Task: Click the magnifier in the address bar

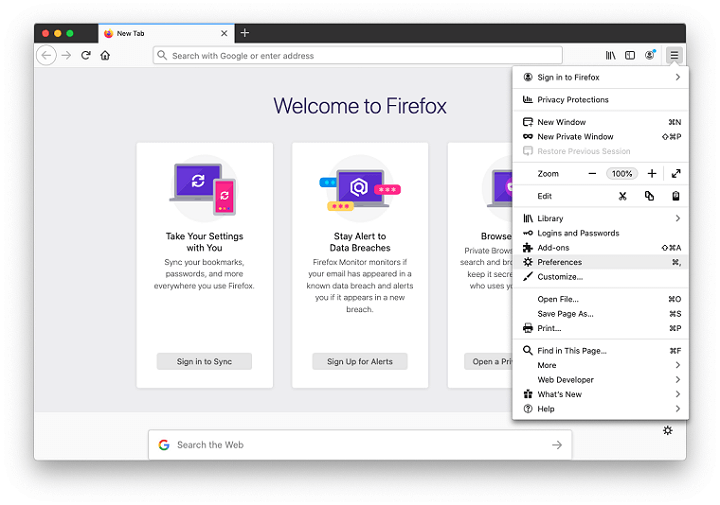Action: [x=162, y=56]
